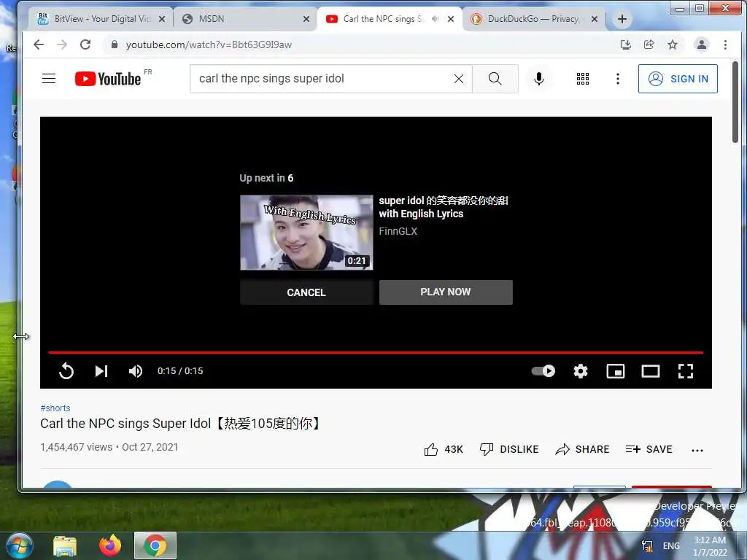Click the install app icon in address bar
This screenshot has width=747, height=560.
[625, 44]
